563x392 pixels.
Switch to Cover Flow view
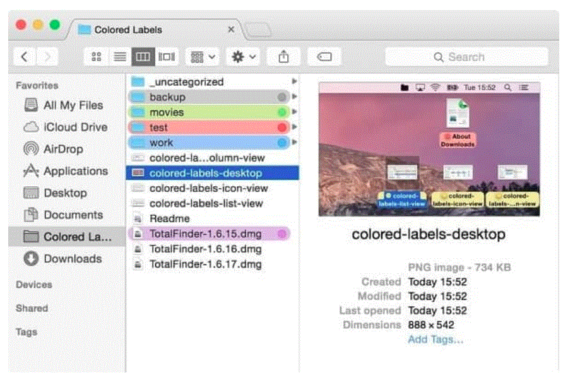[x=167, y=57]
